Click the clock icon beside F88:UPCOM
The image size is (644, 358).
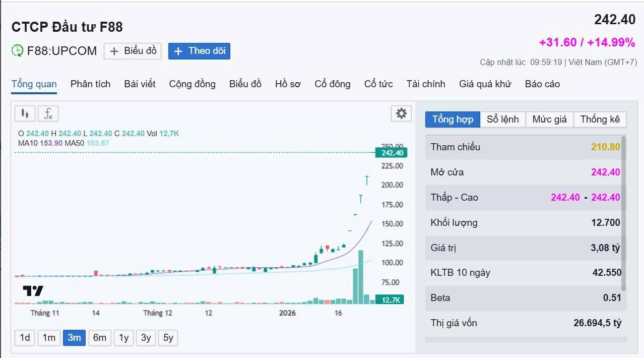(x=18, y=50)
